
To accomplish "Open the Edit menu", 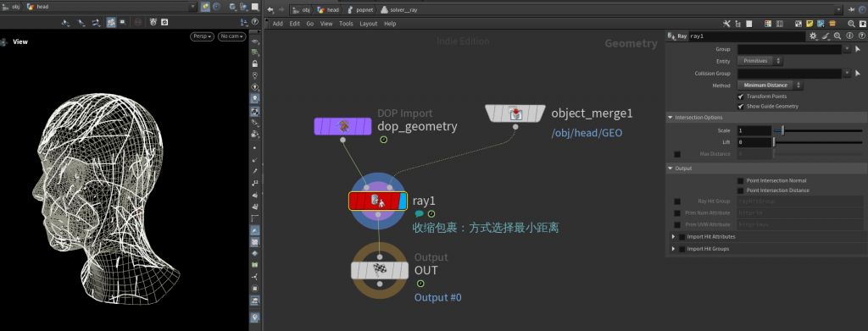I will coord(294,24).
